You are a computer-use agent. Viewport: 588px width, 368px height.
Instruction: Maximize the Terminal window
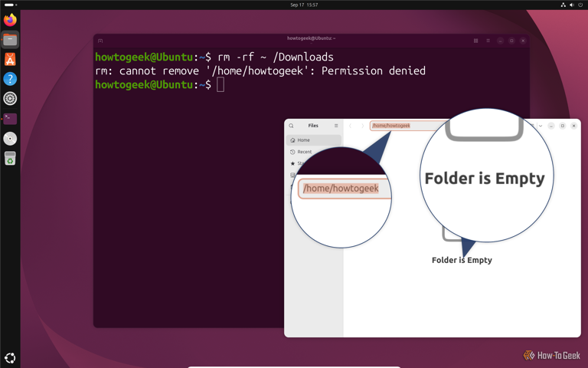tap(511, 41)
